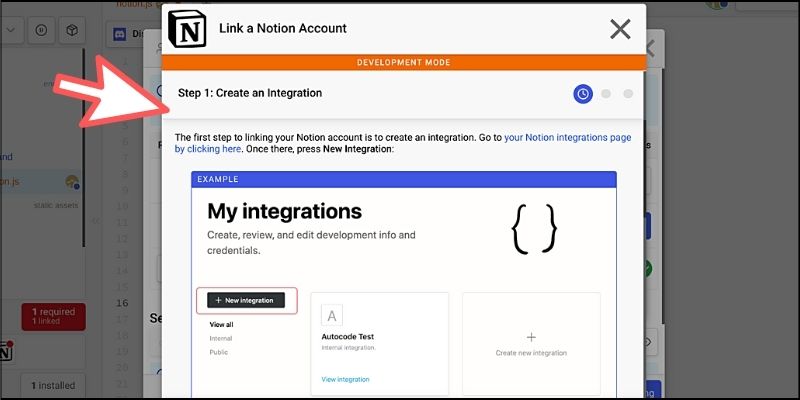Select Public filter in example sidebar
The image size is (800, 400).
[x=218, y=352]
